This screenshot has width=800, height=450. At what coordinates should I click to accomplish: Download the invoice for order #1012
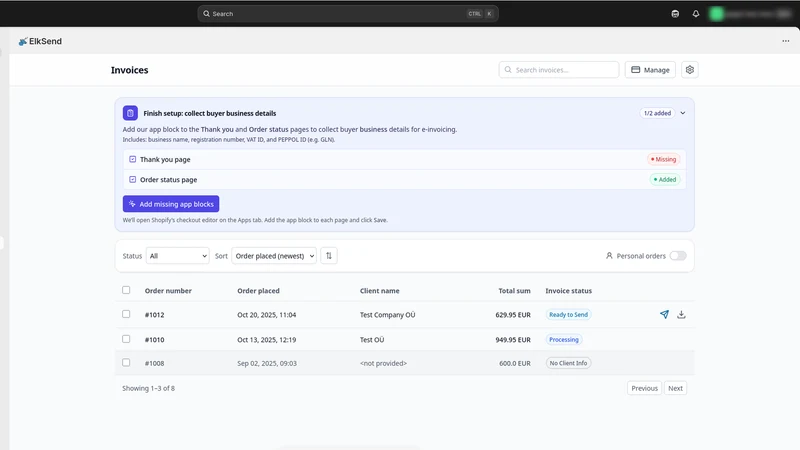click(x=681, y=314)
